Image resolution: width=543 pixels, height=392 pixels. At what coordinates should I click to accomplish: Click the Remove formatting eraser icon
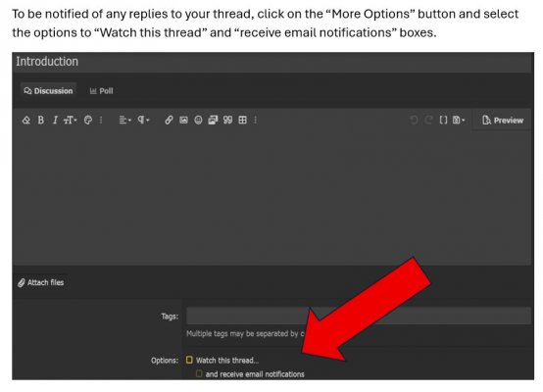(x=25, y=121)
